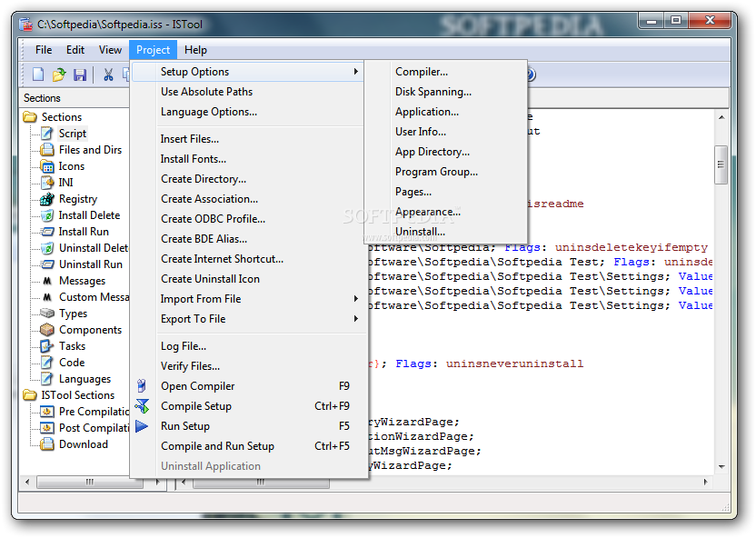Click the Types section icon
Viewport: 756px width, 538px height.
[x=46, y=314]
